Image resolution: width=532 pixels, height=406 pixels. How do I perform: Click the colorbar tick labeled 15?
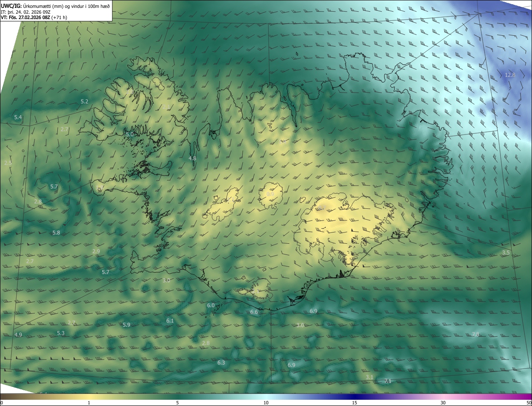355,403
